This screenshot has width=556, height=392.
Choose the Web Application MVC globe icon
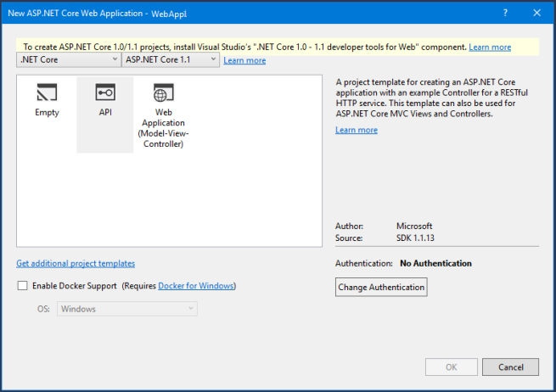pyautogui.click(x=163, y=92)
